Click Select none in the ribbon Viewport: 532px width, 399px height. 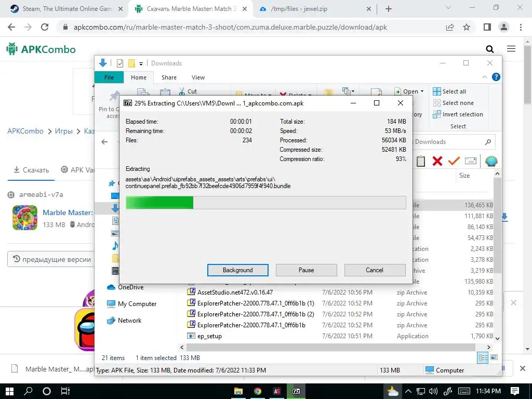pos(453,103)
